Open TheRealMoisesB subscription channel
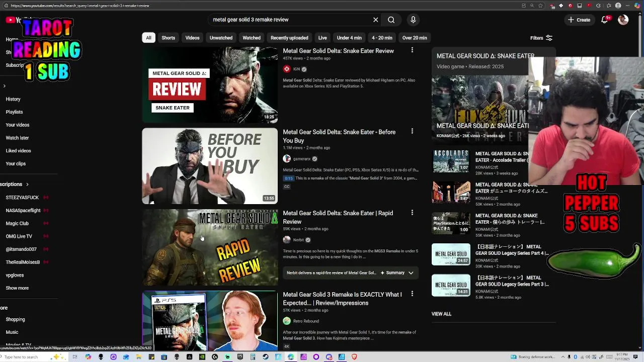 pyautogui.click(x=23, y=262)
